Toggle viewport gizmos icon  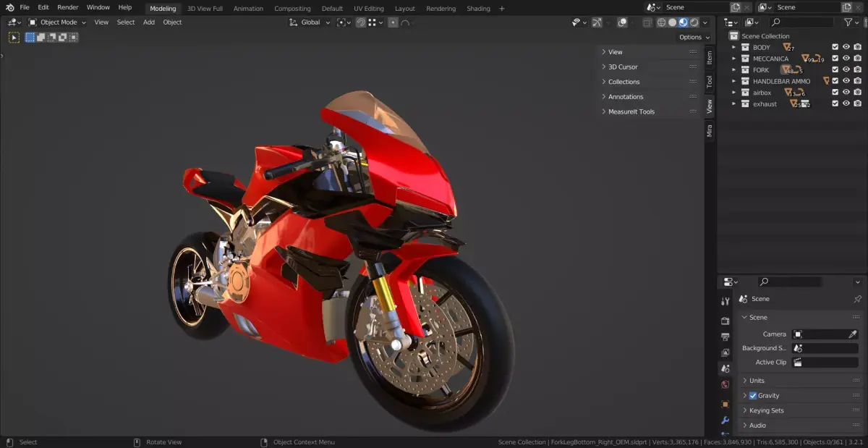597,22
